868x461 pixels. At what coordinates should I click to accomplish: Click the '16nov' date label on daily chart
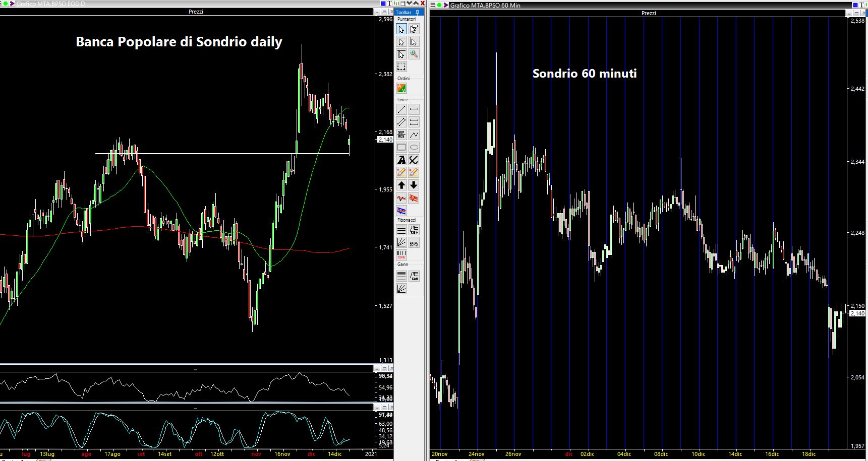click(282, 454)
